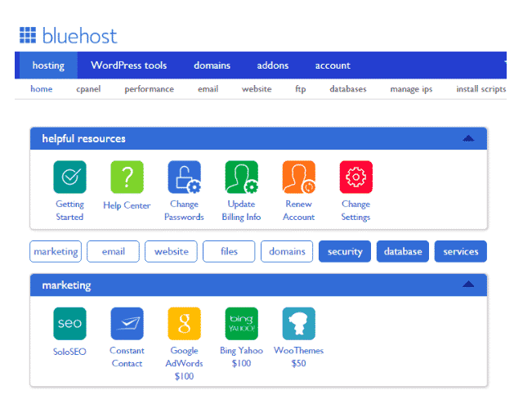
Task: Collapse the helpful resources panel
Action: point(468,138)
